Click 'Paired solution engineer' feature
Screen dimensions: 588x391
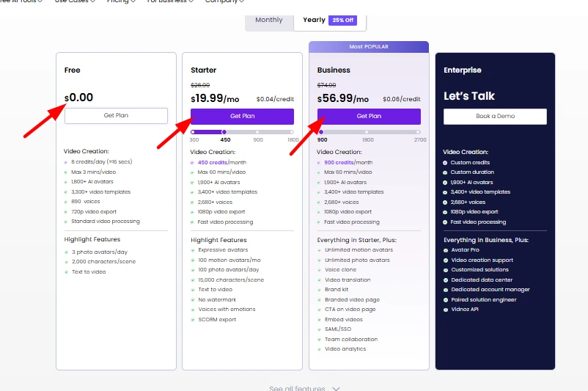[x=484, y=300]
